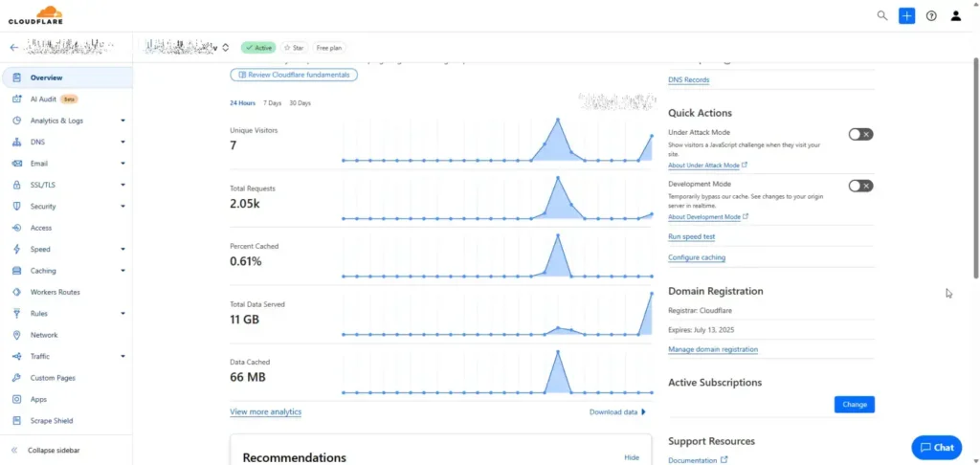
Task: Click the AI Audit sidebar icon
Action: (17, 99)
